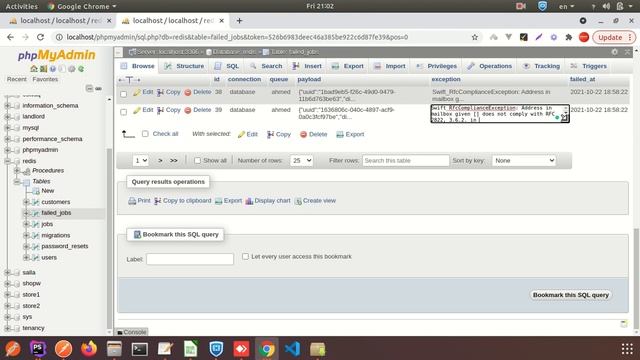Open PhpStorm from the dock
The height and width of the screenshot is (360, 640).
38,349
